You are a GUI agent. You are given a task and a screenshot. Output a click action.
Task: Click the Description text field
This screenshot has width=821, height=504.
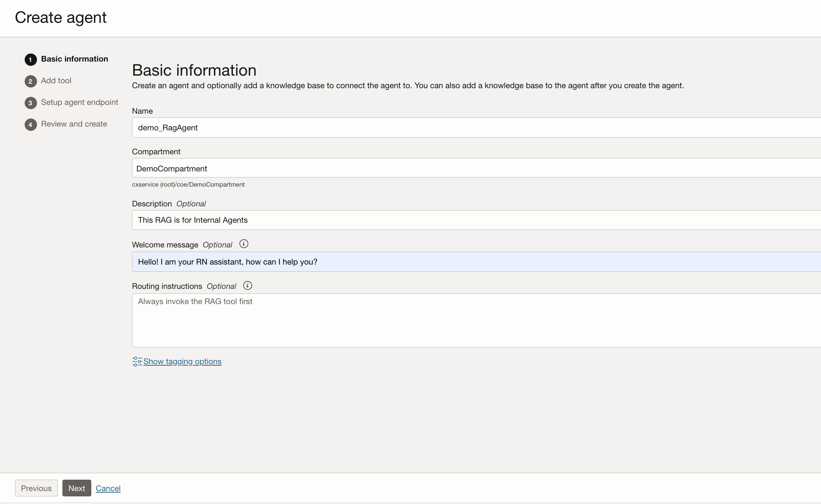(476, 220)
